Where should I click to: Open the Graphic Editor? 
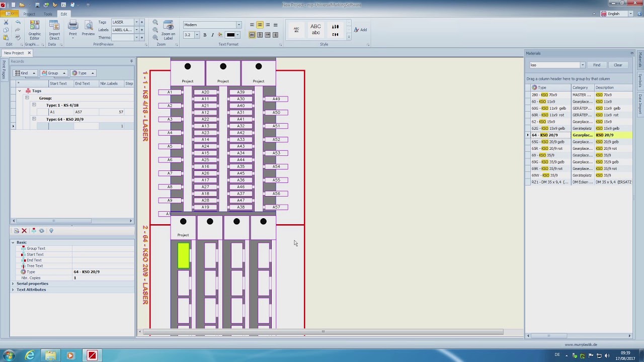click(x=34, y=30)
